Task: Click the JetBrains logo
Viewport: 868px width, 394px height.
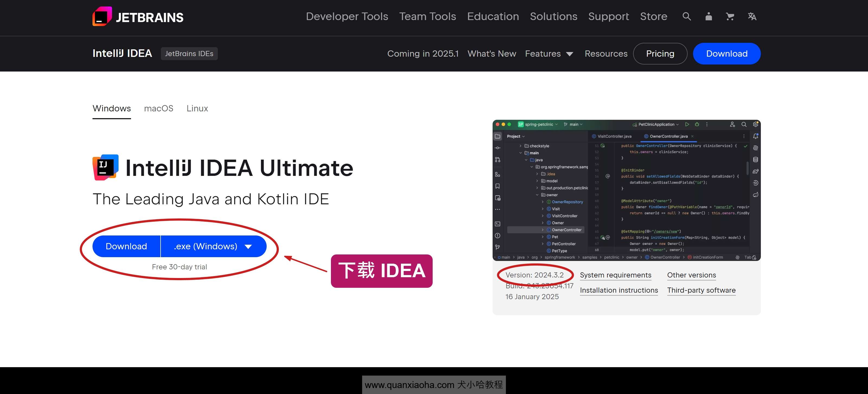Action: tap(138, 17)
